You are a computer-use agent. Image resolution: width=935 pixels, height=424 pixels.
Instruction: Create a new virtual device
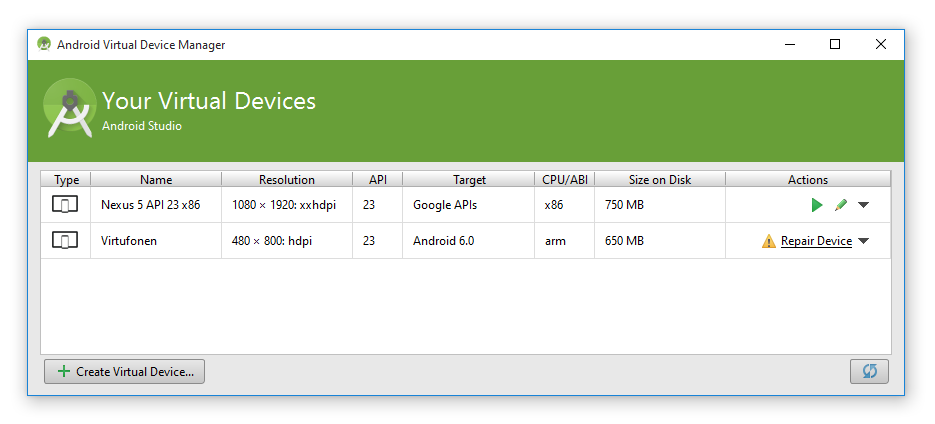click(x=125, y=372)
